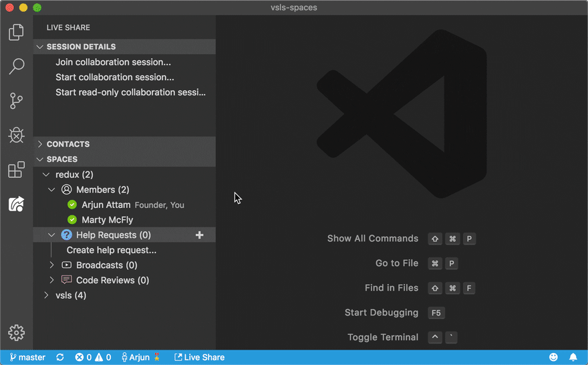Open the feedback smiley in status bar
The width and height of the screenshot is (588, 365).
[553, 357]
